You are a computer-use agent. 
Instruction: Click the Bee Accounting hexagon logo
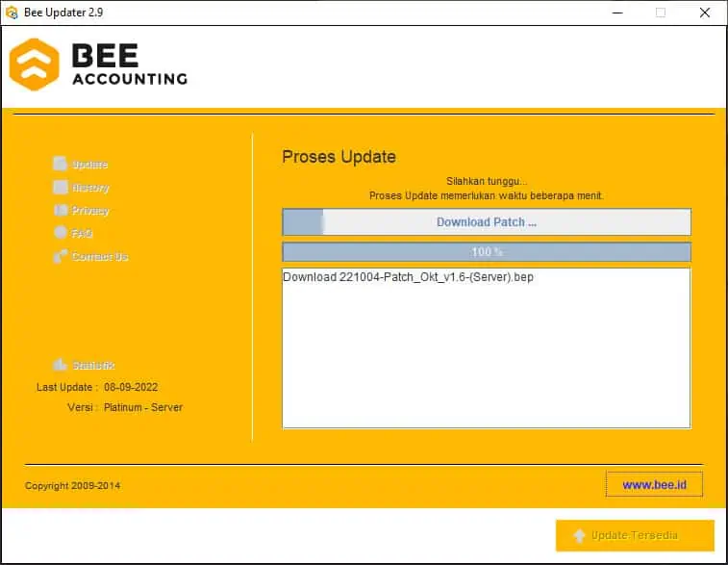click(35, 64)
